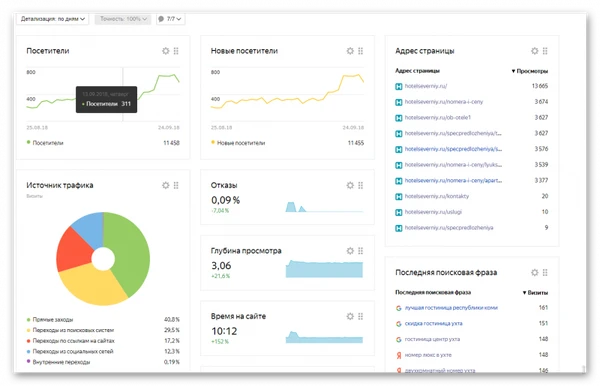This screenshot has width=600, height=386.
Task: Click Новые посетители legend label under yellow chart
Action: pos(241,143)
